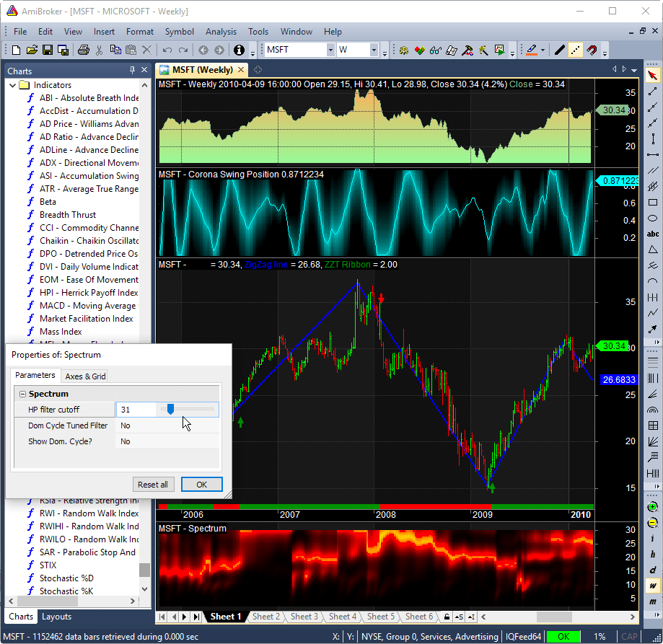Click the Open folder toolbar icon
Screen dimensions: 663x644
point(32,50)
